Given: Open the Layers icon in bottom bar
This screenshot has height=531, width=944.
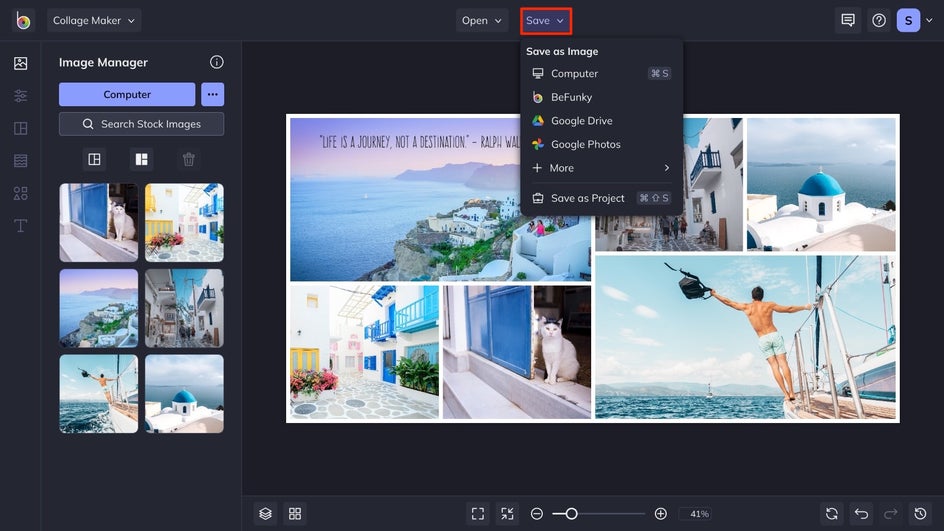Looking at the screenshot, I should coord(266,514).
